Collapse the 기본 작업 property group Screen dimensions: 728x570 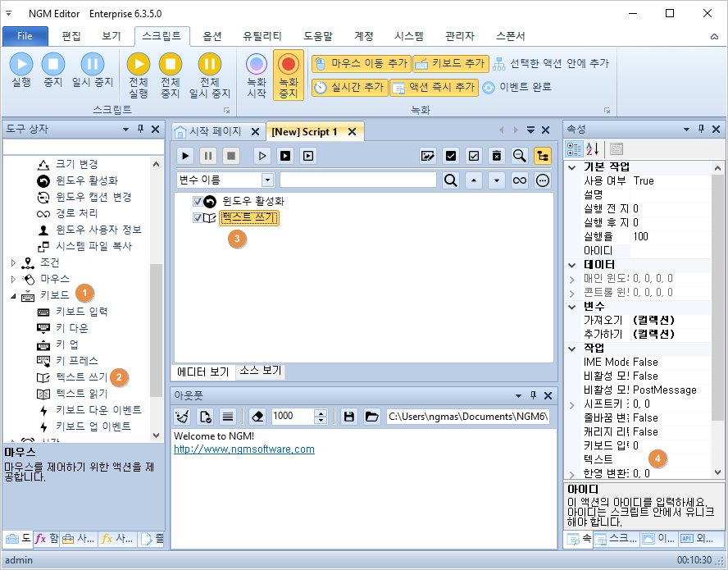(x=572, y=167)
